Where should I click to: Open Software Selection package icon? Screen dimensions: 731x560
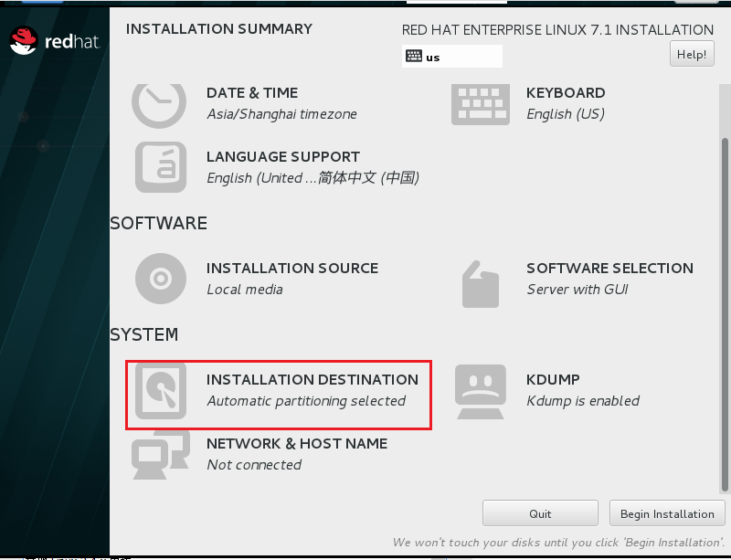coord(481,284)
